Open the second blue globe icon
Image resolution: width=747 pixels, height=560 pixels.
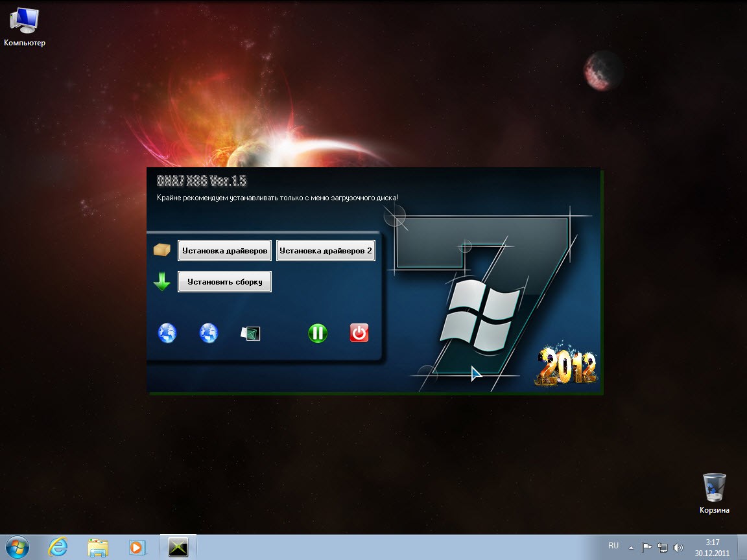point(209,333)
